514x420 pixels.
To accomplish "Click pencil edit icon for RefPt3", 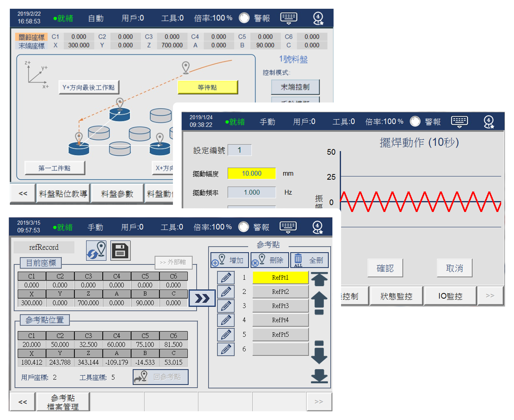I will [x=226, y=306].
